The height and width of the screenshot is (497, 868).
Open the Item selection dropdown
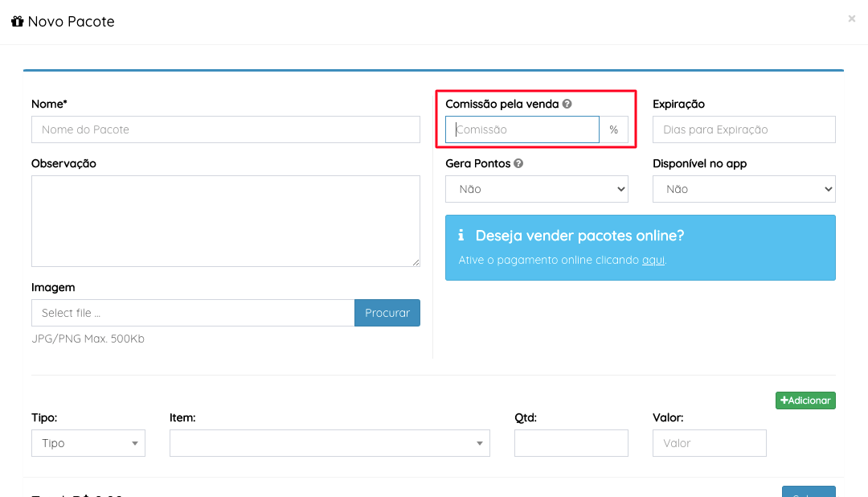coord(330,443)
